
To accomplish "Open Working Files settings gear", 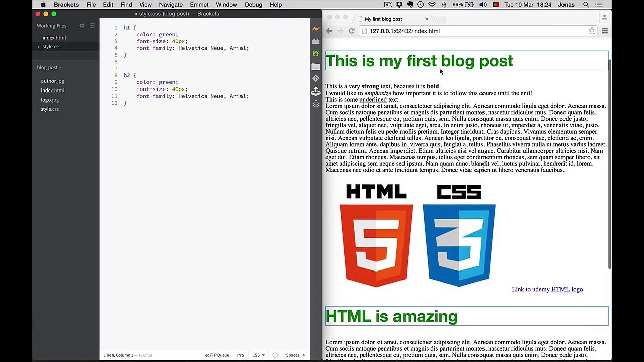I will tap(82, 26).
